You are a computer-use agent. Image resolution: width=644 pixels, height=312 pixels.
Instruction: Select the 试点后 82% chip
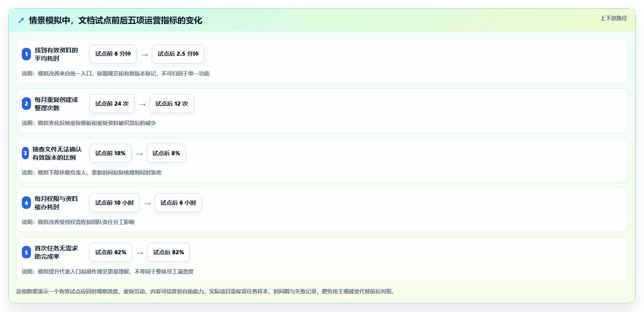point(168,252)
